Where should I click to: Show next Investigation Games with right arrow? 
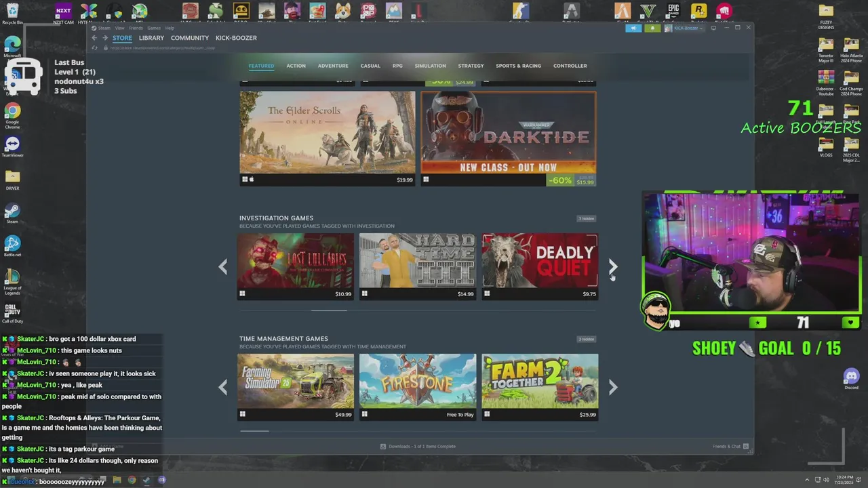click(x=613, y=266)
